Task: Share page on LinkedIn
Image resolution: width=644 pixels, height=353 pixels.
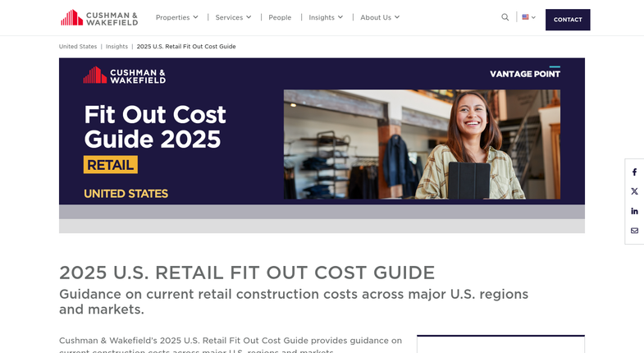Action: coord(634,211)
